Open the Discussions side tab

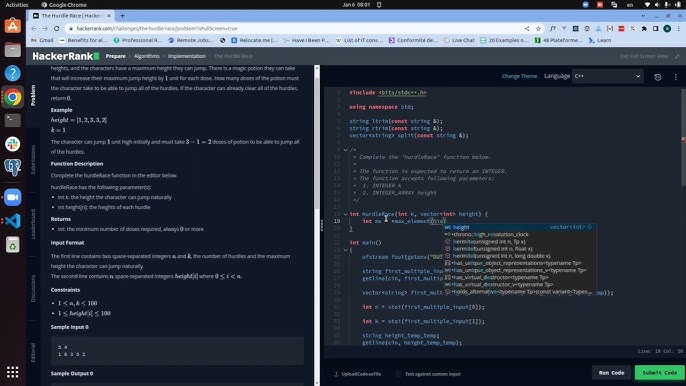[x=33, y=288]
